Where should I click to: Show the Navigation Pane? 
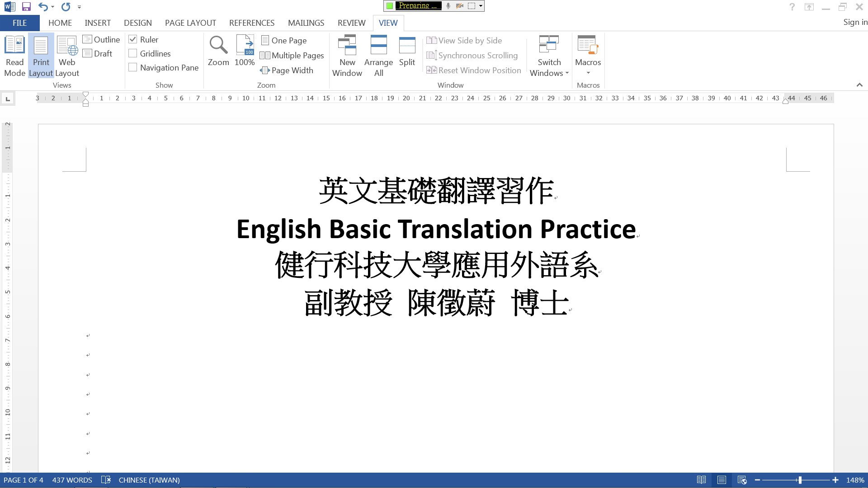[x=133, y=67]
